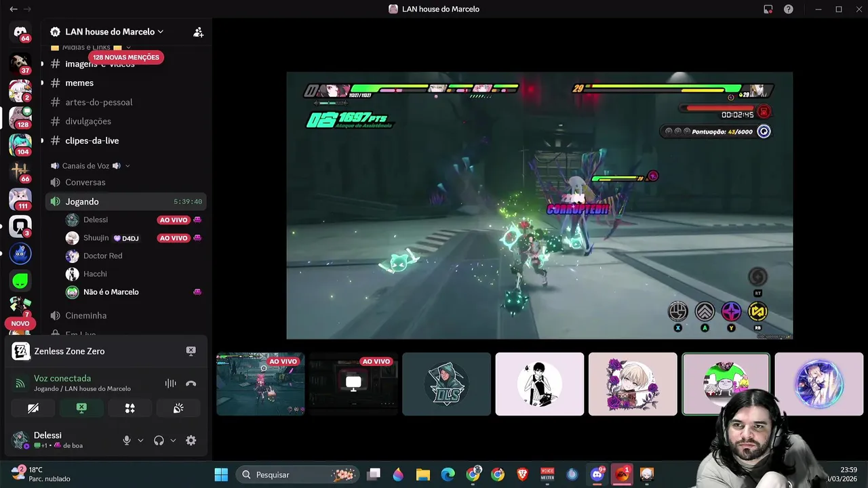Click Delessi's AO VIVO badge in channel
The image size is (868, 488).
coord(173,220)
